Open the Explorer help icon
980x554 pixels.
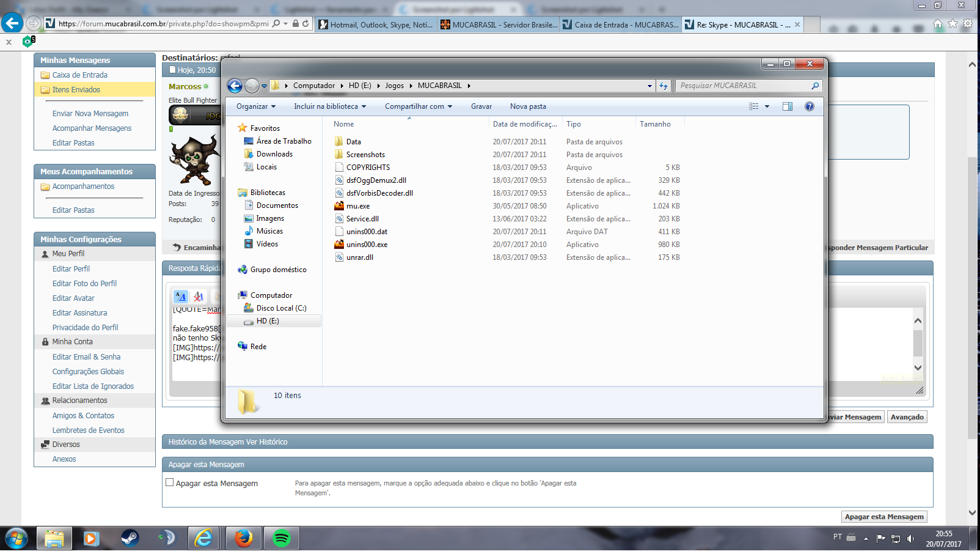pyautogui.click(x=810, y=106)
